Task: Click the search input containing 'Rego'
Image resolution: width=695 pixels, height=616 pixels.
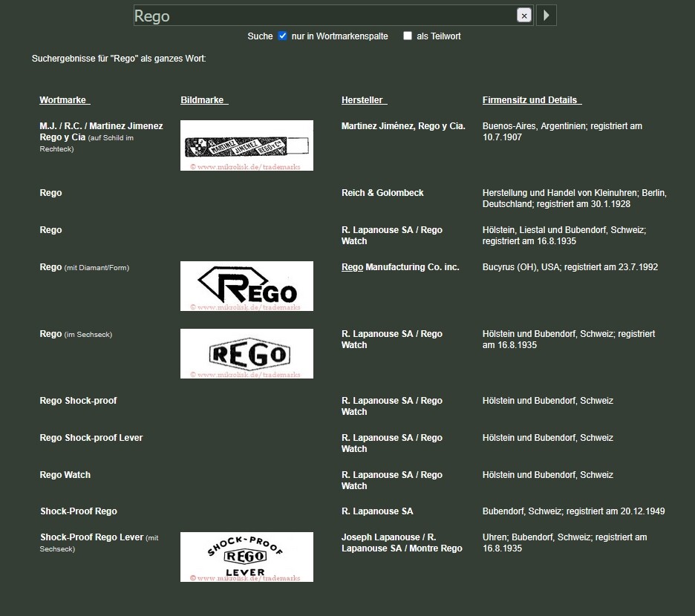Action: (323, 16)
